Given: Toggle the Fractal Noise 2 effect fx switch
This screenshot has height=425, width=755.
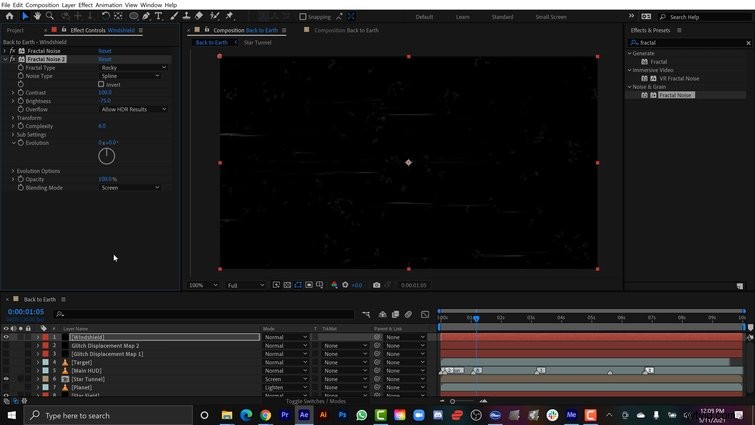Looking at the screenshot, I should coord(13,59).
